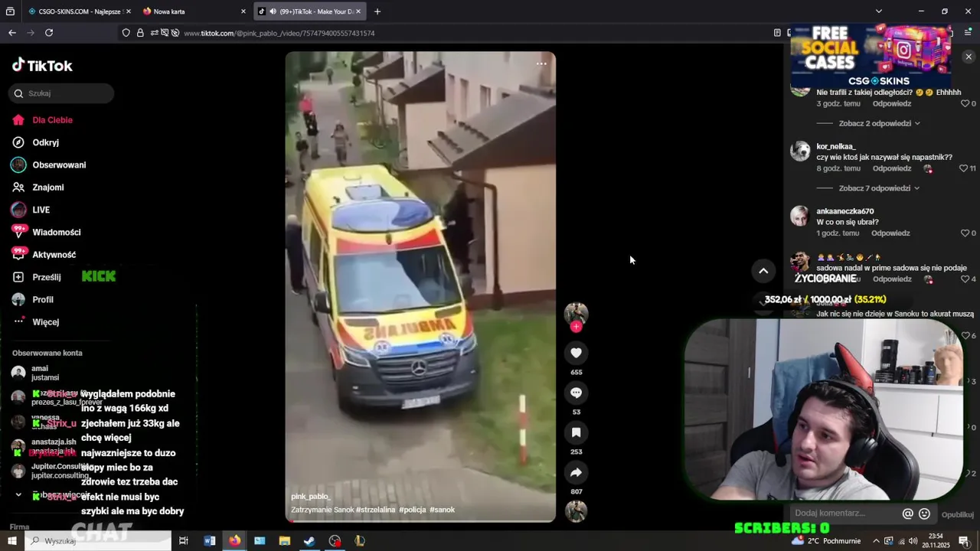
Task: Open pink_pablo_ username on video
Action: point(311,497)
